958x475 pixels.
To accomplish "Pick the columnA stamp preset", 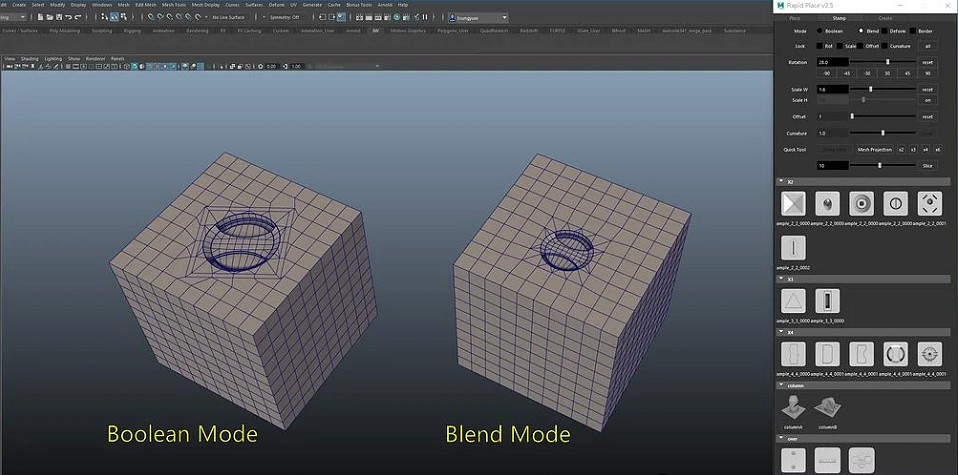I will (x=794, y=405).
